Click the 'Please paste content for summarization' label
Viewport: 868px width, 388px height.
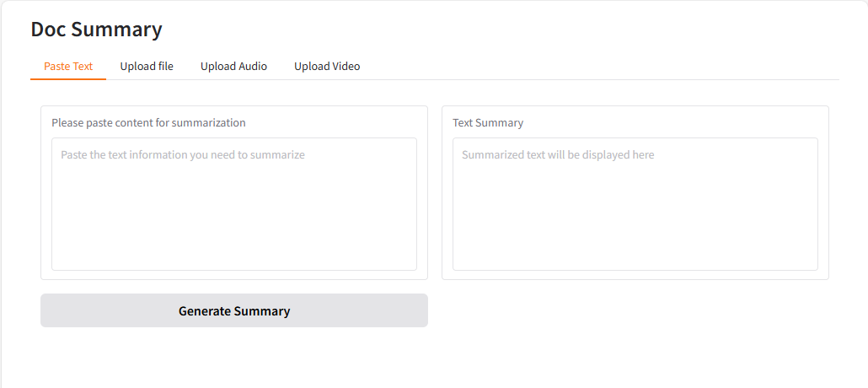click(148, 122)
